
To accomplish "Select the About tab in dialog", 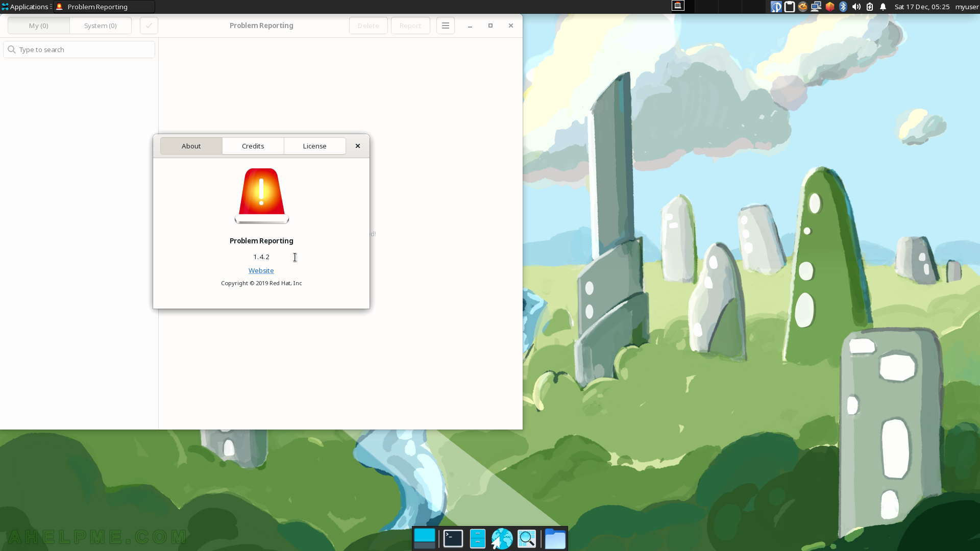I will pos(191,146).
